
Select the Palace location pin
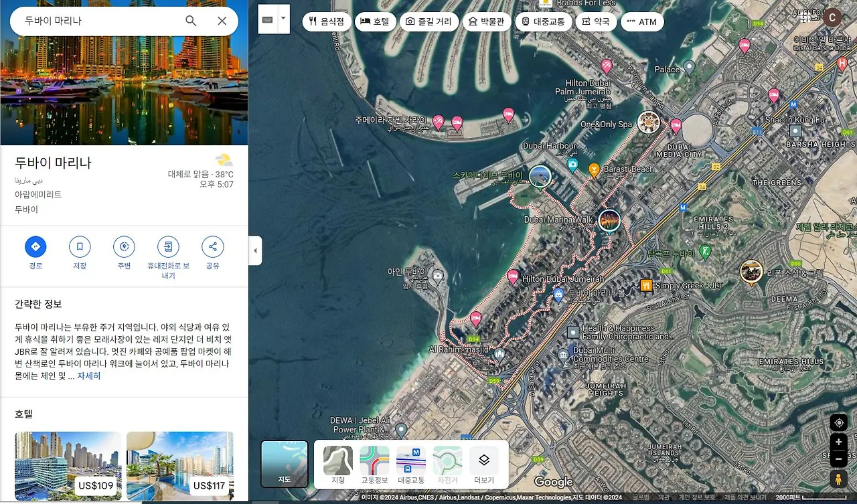click(689, 67)
